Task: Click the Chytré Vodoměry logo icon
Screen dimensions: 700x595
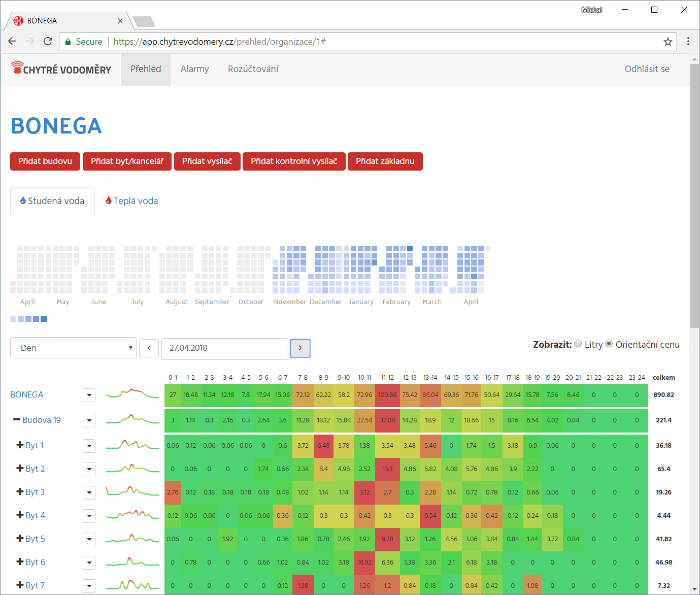Action: [17, 67]
